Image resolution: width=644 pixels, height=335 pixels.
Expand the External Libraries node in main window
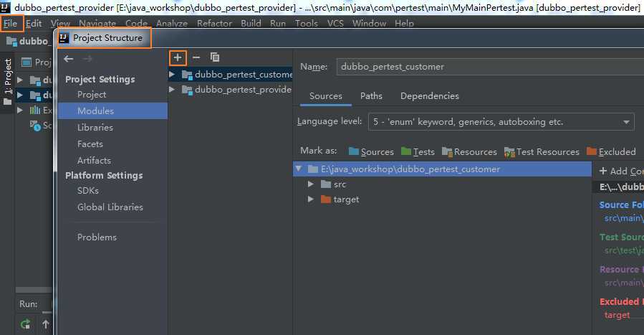20,110
